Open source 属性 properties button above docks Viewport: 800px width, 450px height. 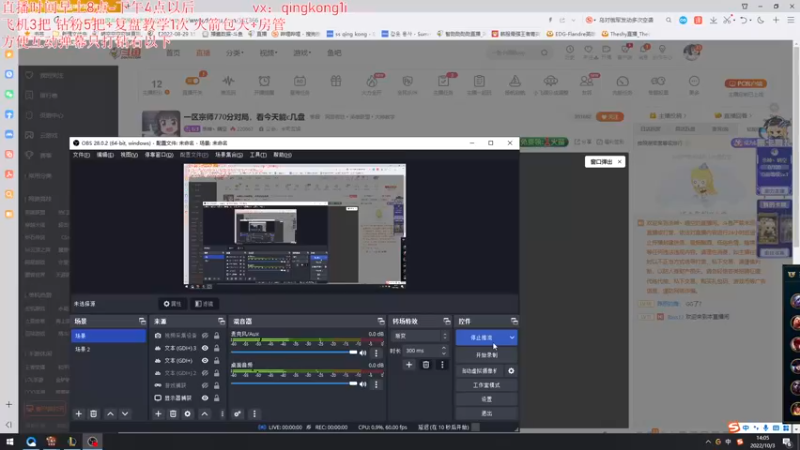172,304
